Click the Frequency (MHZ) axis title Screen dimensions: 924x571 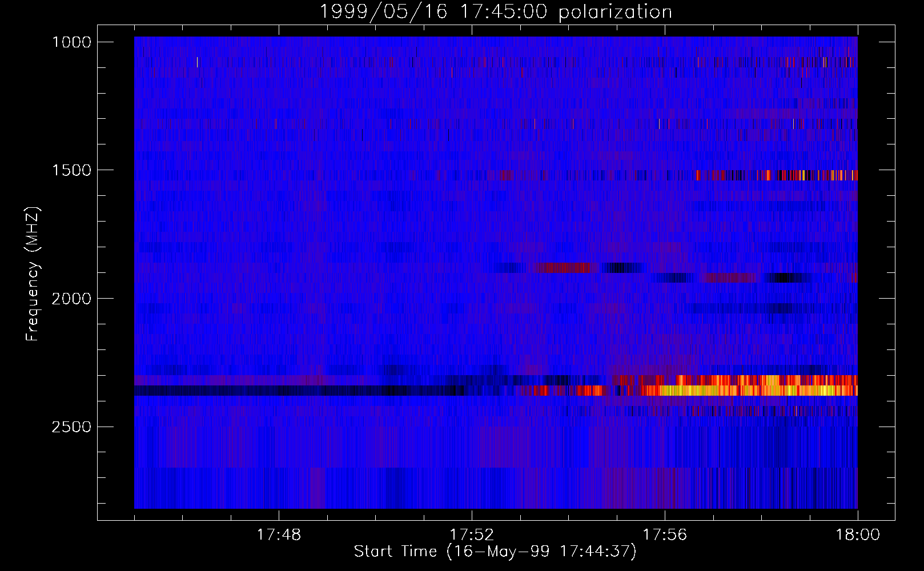33,274
